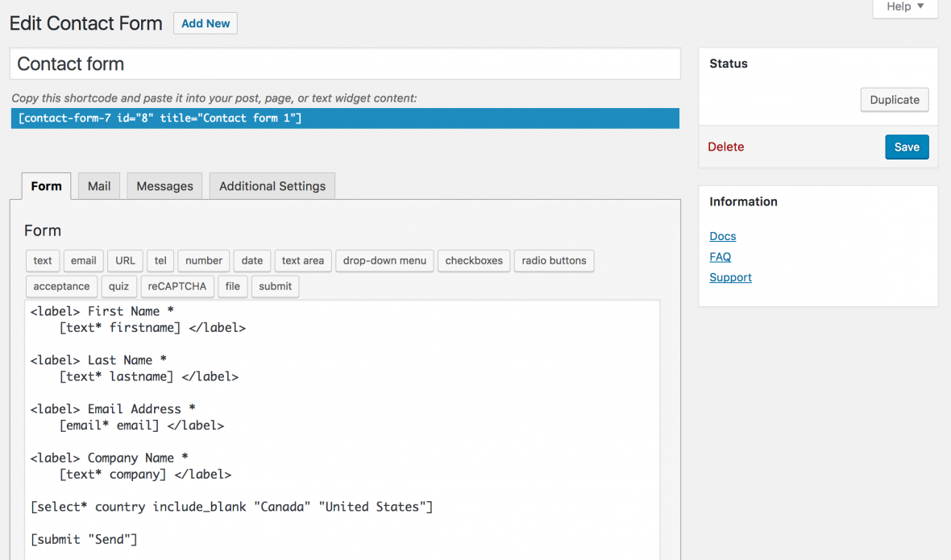951x560 pixels.
Task: Insert a text field tag
Action: pyautogui.click(x=43, y=260)
